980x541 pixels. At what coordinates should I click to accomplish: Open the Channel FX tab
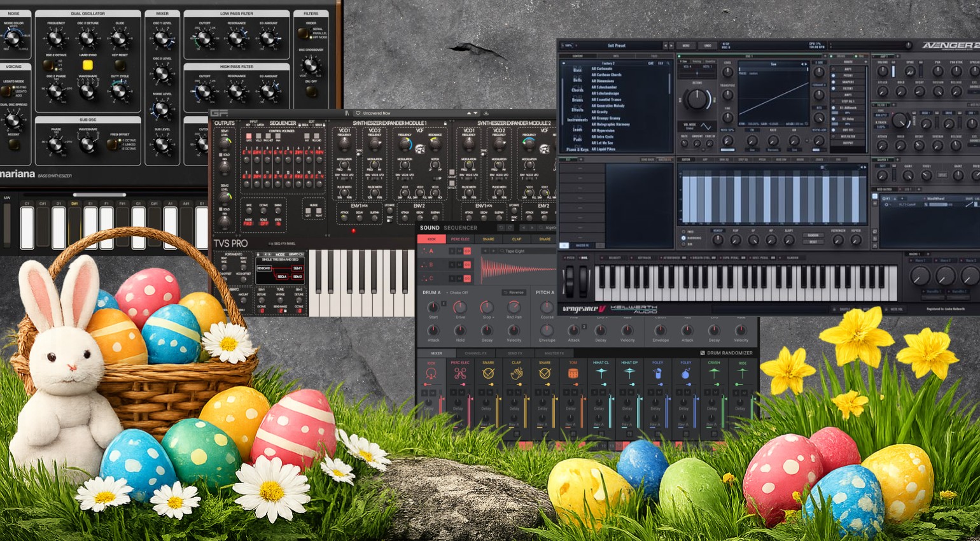pos(475,353)
